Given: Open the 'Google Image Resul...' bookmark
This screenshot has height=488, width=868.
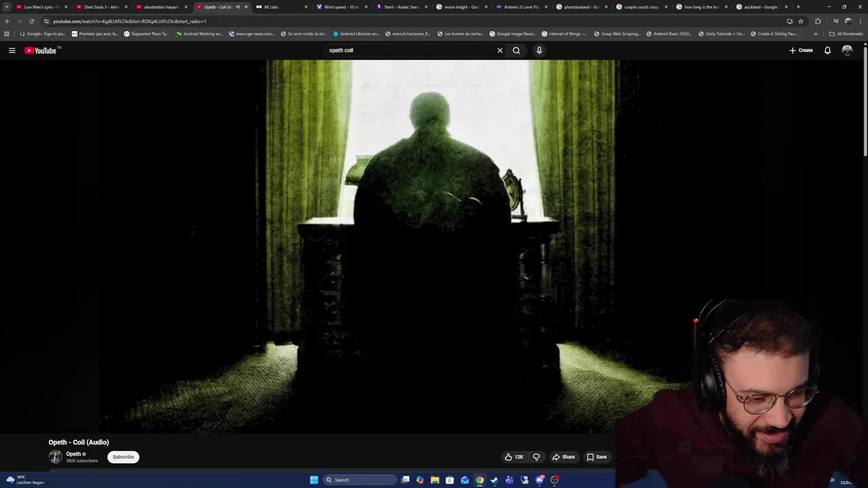Looking at the screenshot, I should coord(512,33).
